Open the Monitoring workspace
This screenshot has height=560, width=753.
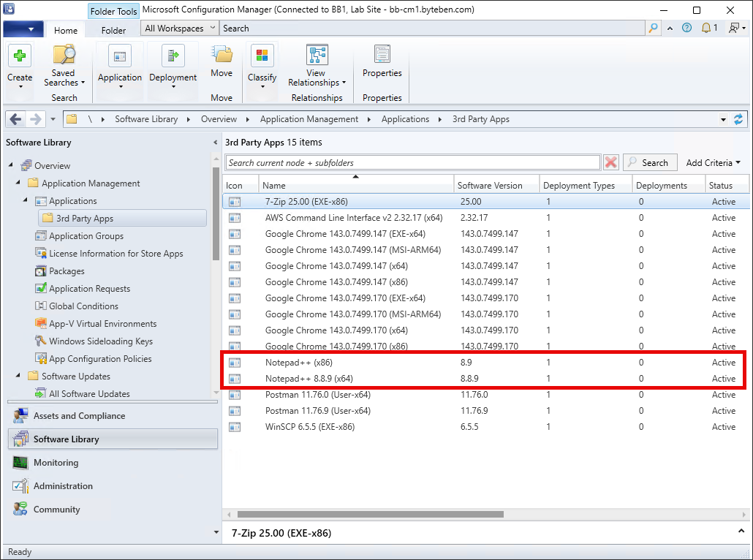56,463
